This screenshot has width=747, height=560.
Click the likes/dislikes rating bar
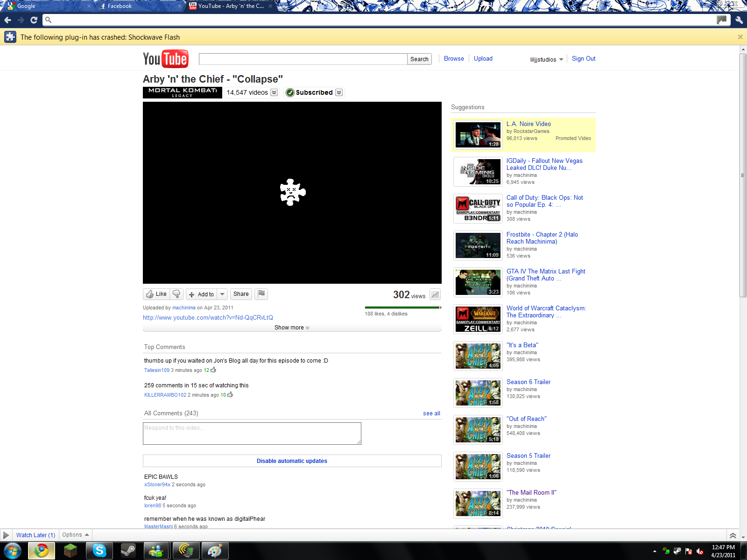click(x=403, y=308)
